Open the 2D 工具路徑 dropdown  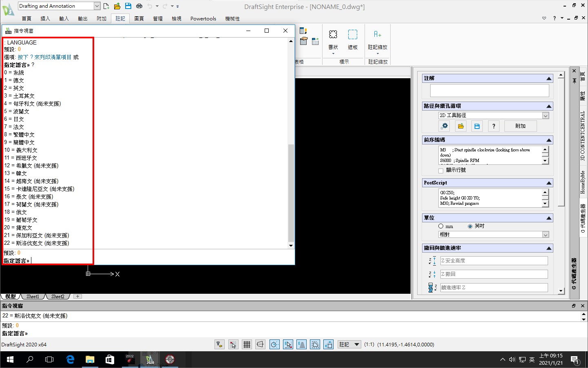point(546,115)
